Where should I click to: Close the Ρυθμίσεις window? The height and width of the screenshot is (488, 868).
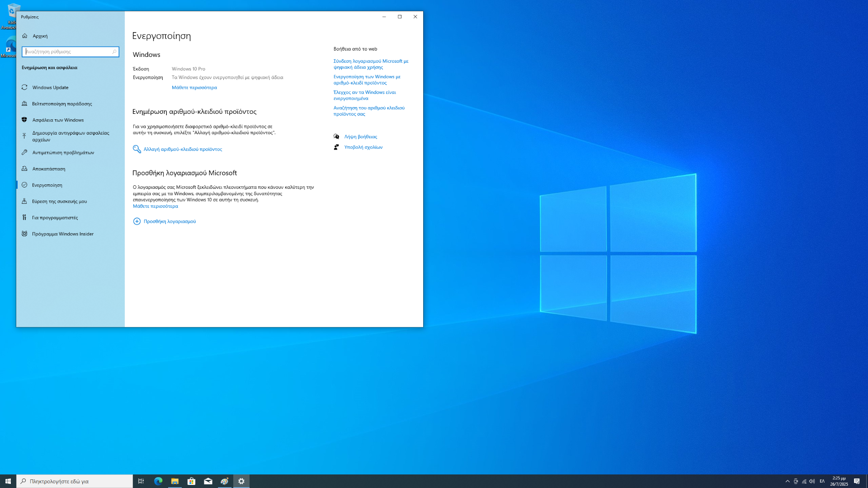415,17
